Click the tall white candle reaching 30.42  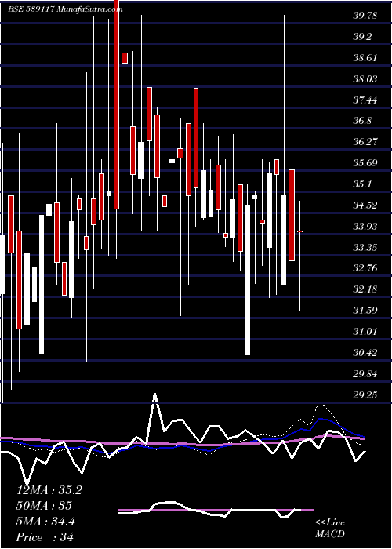pos(248,280)
